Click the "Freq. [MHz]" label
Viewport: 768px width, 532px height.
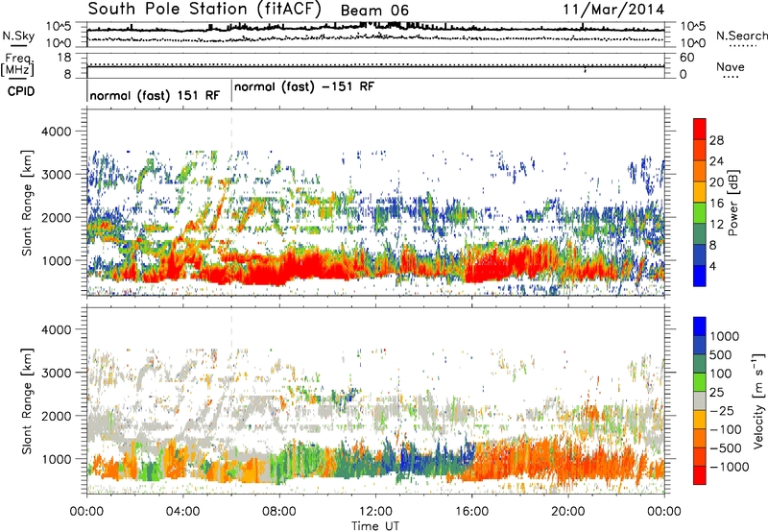[x=18, y=65]
